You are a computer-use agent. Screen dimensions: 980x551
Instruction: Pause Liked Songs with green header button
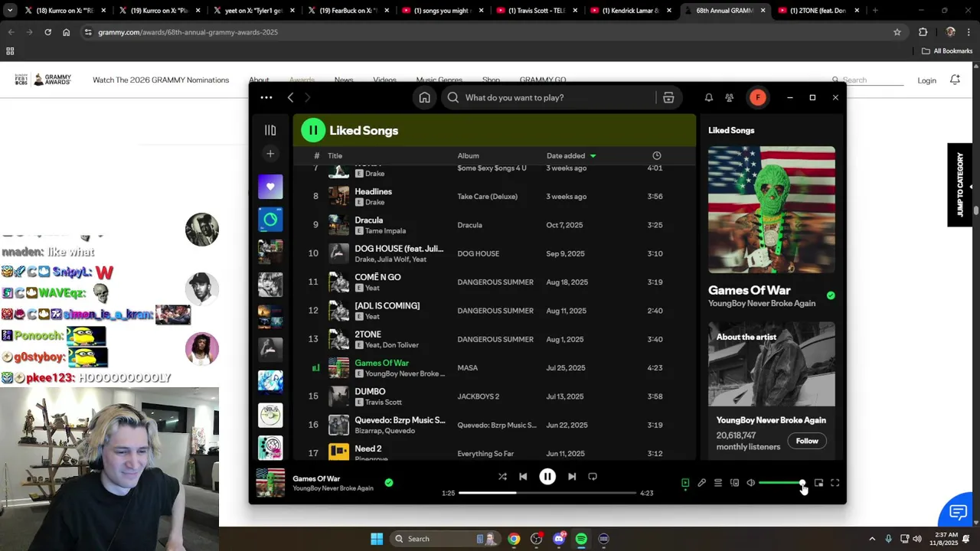coord(312,130)
